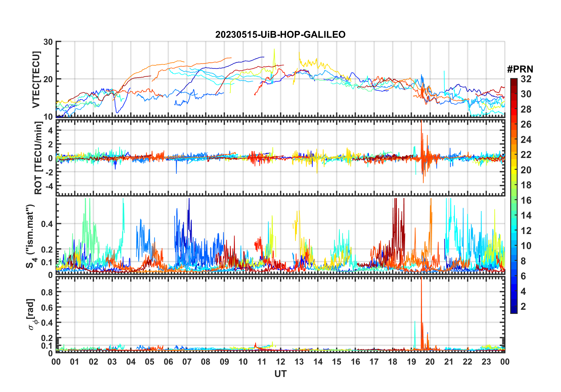Click the "0.8" tick on the σφ y-axis
The width and height of the screenshot is (561, 392).
[x=47, y=292]
